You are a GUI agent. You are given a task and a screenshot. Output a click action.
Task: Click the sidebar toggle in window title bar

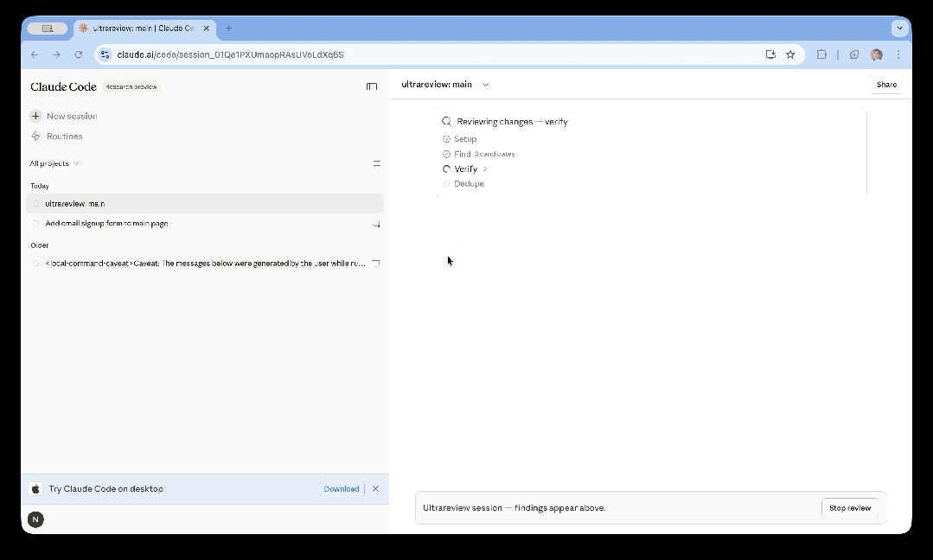[48, 28]
